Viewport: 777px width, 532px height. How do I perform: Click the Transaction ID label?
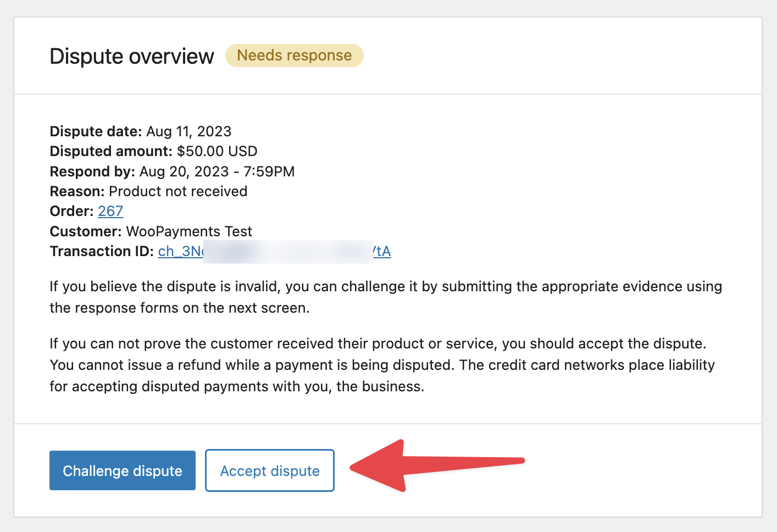102,251
